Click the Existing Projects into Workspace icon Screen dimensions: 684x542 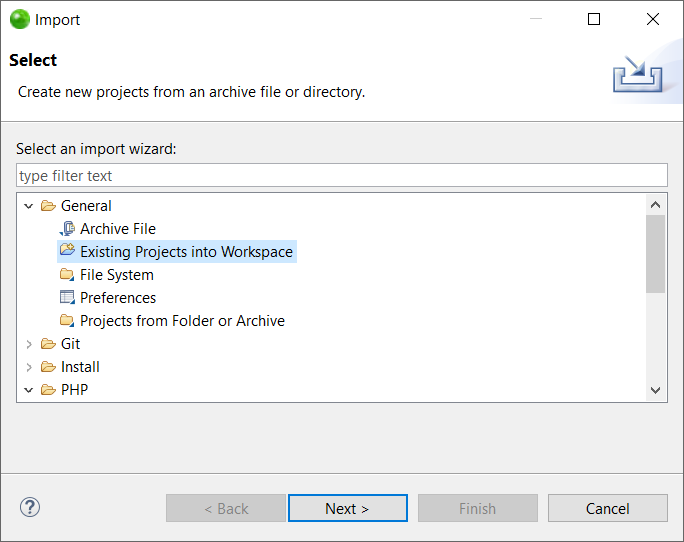[x=67, y=251]
